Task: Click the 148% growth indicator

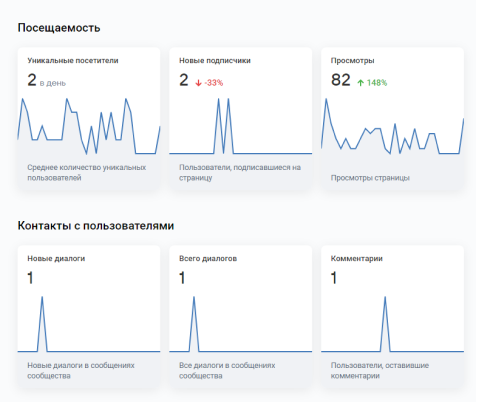Action: 377,83
